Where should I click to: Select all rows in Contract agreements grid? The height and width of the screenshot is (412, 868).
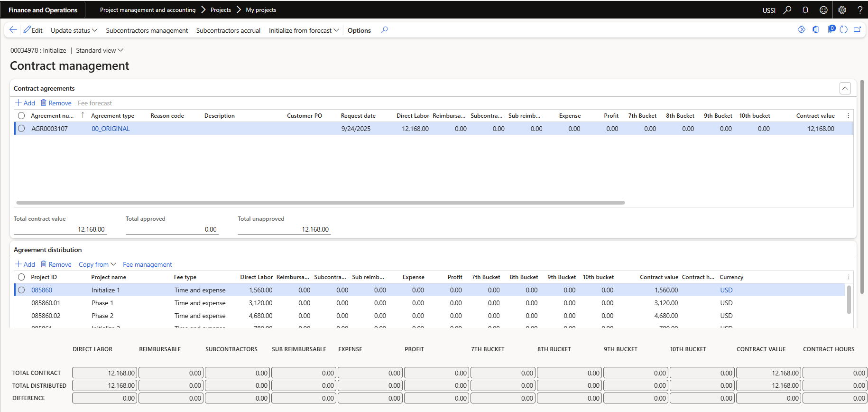tap(21, 116)
